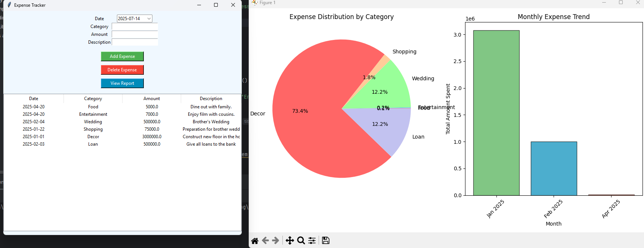Click 'Give all loans to the bank' description

click(x=211, y=144)
